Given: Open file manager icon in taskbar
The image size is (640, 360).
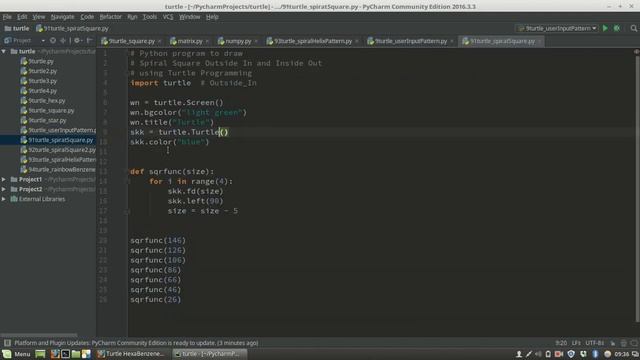Looking at the screenshot, I should (76, 354).
